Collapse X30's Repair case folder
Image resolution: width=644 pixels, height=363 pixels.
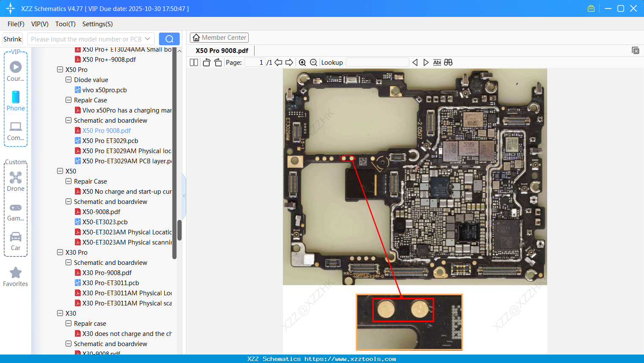coord(69,323)
